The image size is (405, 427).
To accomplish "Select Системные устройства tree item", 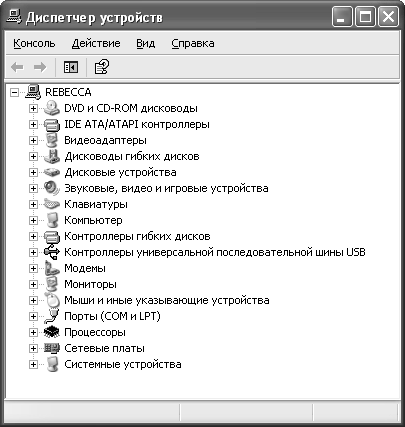I will [x=123, y=364].
